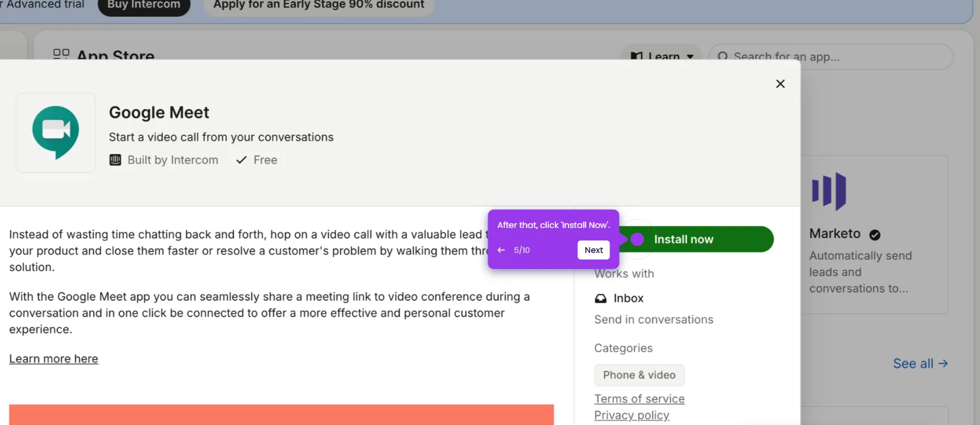Click the 5/10 step counter text
980x425 pixels.
click(522, 250)
